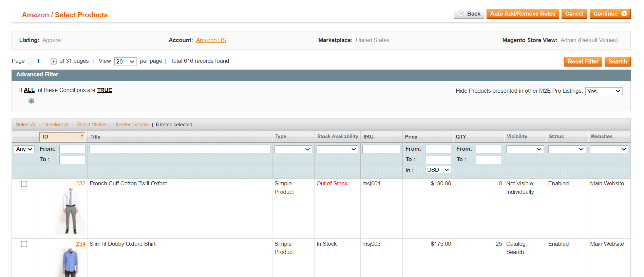Sort by the SKU column header
Image resolution: width=644 pixels, height=277 pixels.
368,137
